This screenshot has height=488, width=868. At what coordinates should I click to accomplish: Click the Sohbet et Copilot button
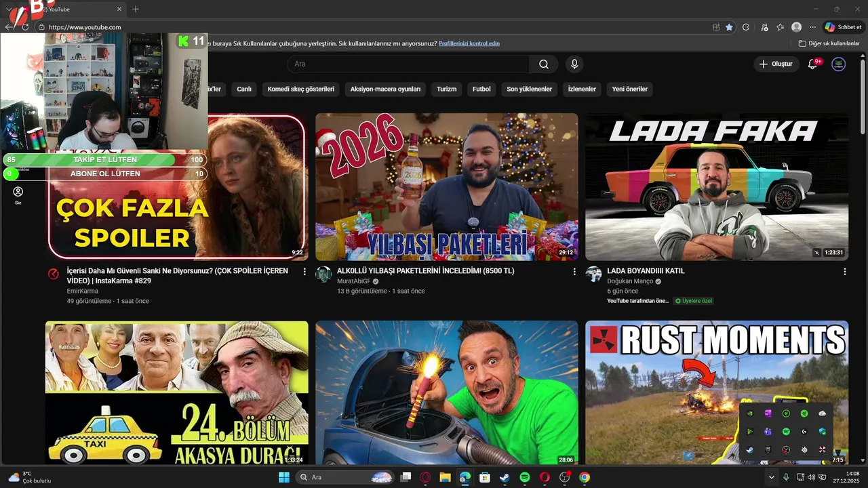(x=843, y=27)
